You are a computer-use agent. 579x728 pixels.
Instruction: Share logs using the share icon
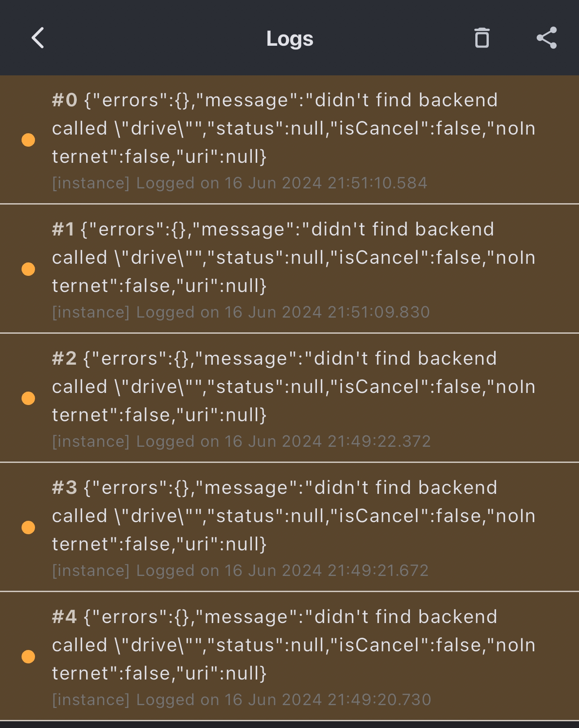point(547,38)
